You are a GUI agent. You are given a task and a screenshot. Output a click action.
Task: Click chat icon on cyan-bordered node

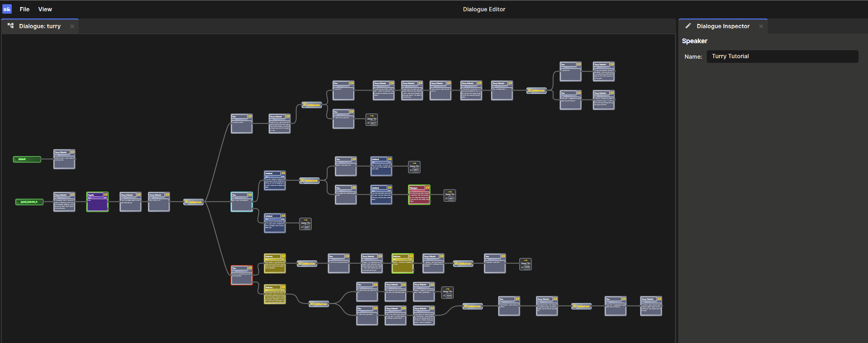(x=250, y=195)
